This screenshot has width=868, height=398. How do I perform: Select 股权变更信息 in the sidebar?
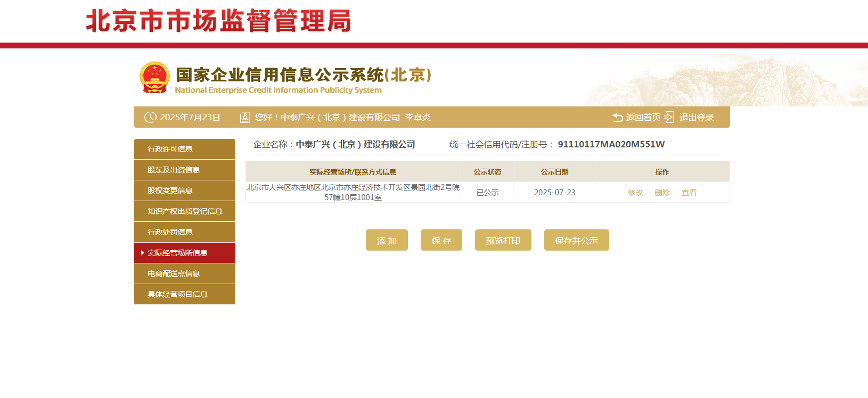[185, 190]
